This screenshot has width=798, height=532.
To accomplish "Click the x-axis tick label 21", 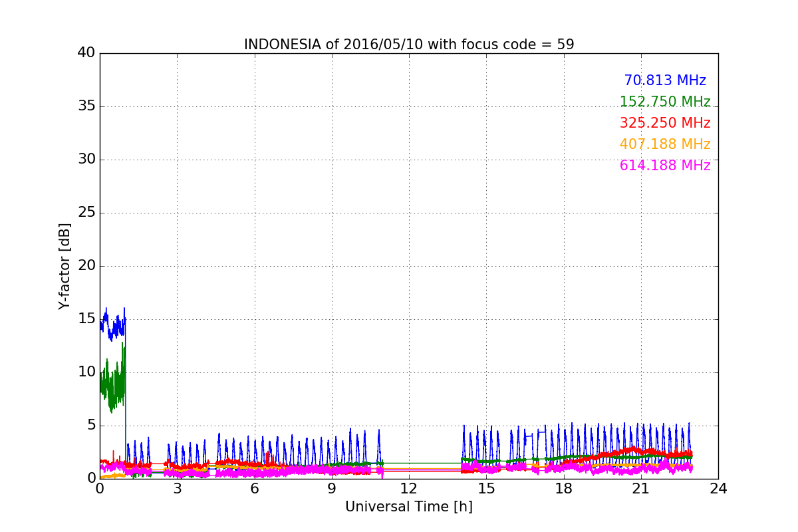I will (x=640, y=489).
